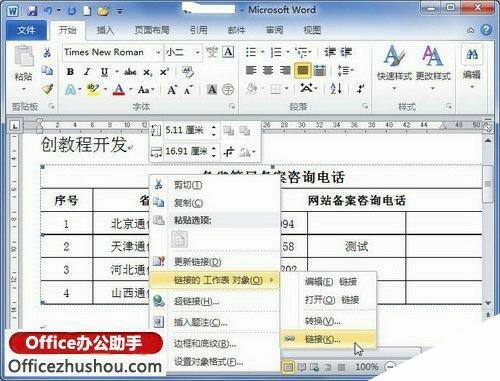This screenshot has width=500, height=381.
Task: Toggle Underline formatting
Action: pos(104,72)
